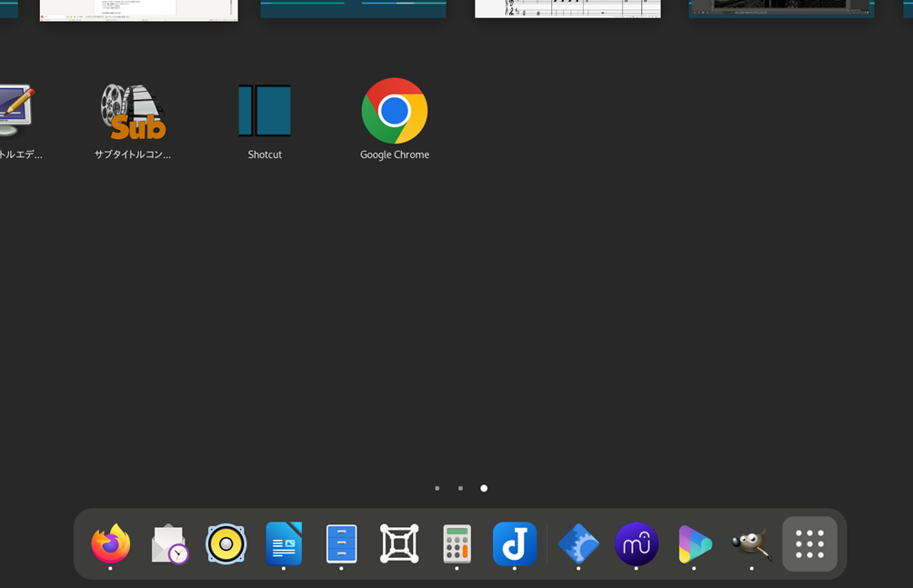Viewport: 913px width, 588px height.
Task: Open LibreOffice Writer from the dock
Action: point(284,543)
